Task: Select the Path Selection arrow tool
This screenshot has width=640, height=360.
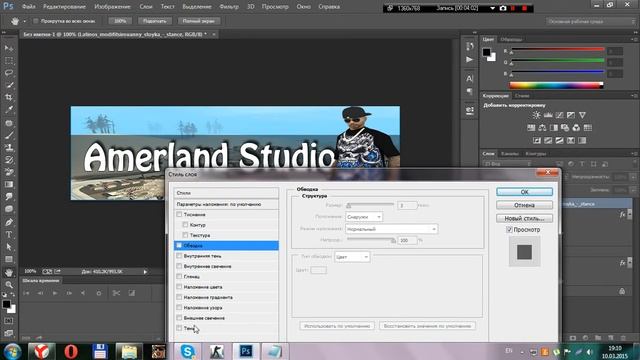Action: (9, 247)
